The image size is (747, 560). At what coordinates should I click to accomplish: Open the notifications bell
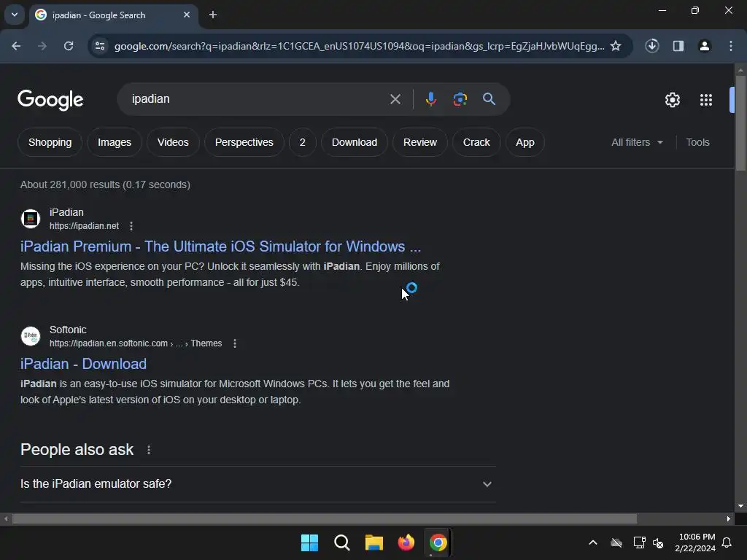point(727,542)
